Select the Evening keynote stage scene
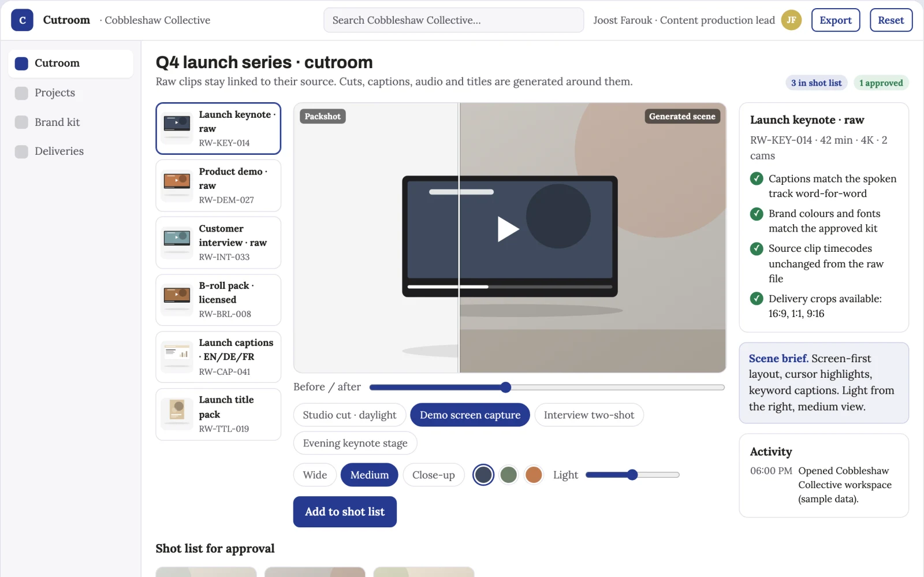924x577 pixels. click(355, 443)
